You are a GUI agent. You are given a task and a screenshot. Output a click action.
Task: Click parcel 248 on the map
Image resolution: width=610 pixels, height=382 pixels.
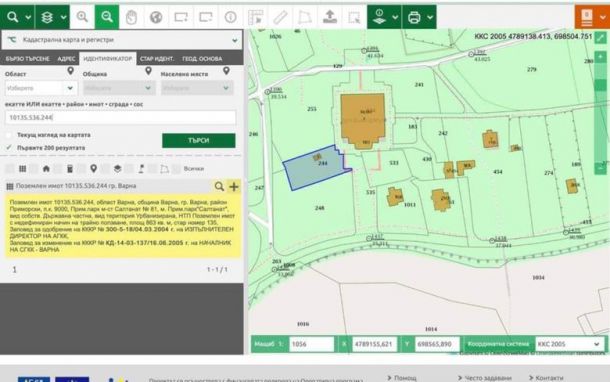[319, 208]
